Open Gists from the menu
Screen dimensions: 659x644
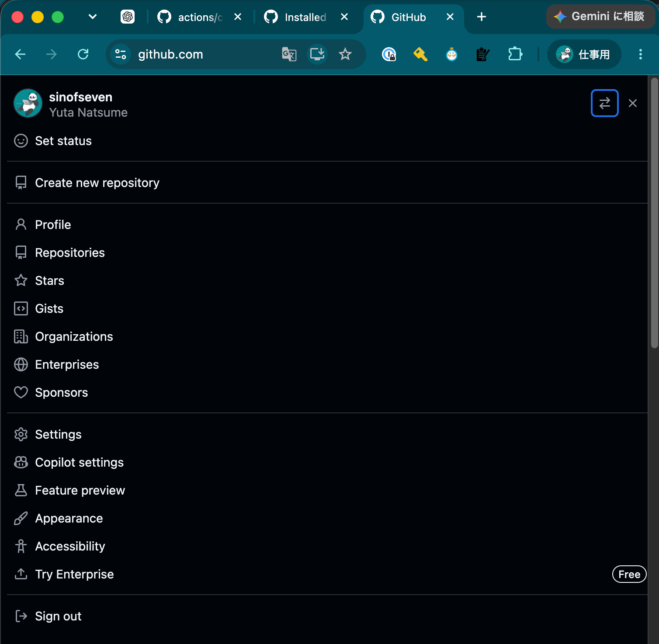327,308
